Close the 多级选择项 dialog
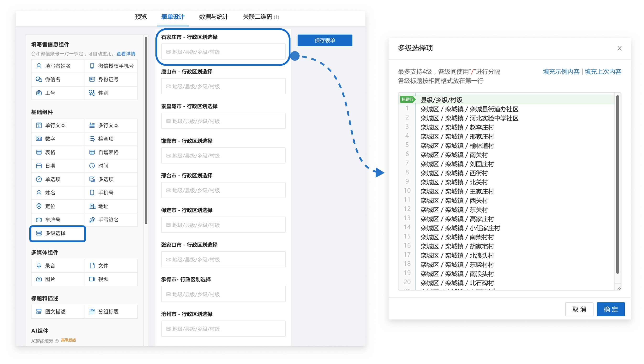The height and width of the screenshot is (364, 644). point(619,48)
